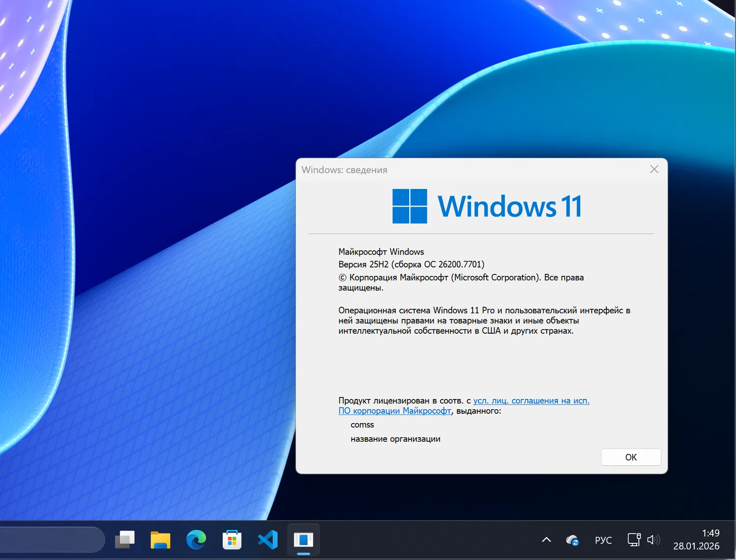Viewport: 736px width, 560px height.
Task: Select the version line Версия 25H2 text
Action: (411, 264)
